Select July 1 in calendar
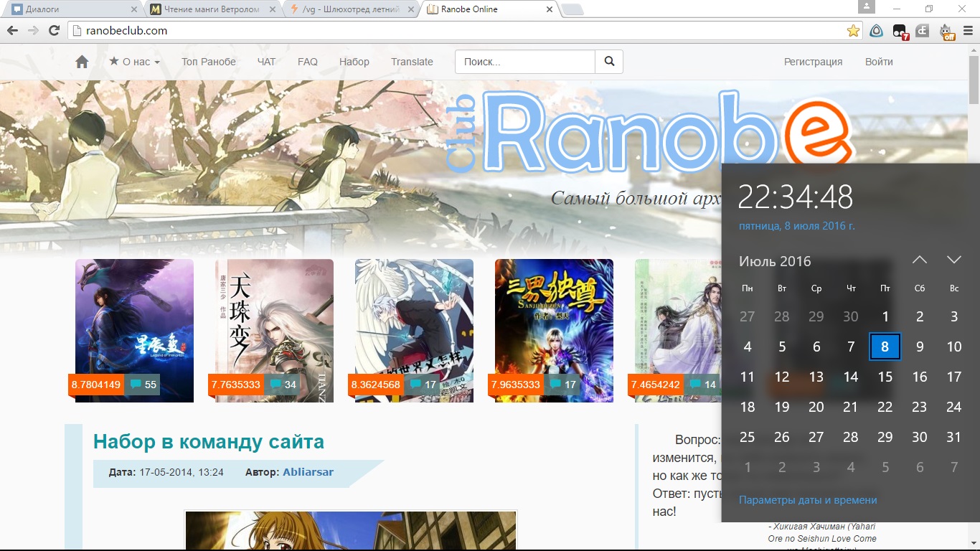980x551 pixels. click(x=885, y=316)
